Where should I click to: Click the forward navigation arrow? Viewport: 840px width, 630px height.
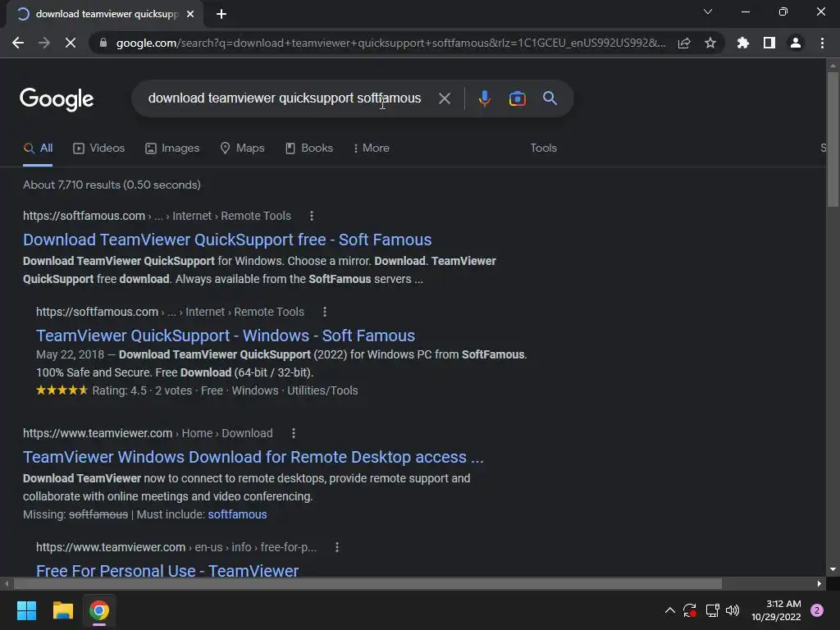click(x=44, y=43)
